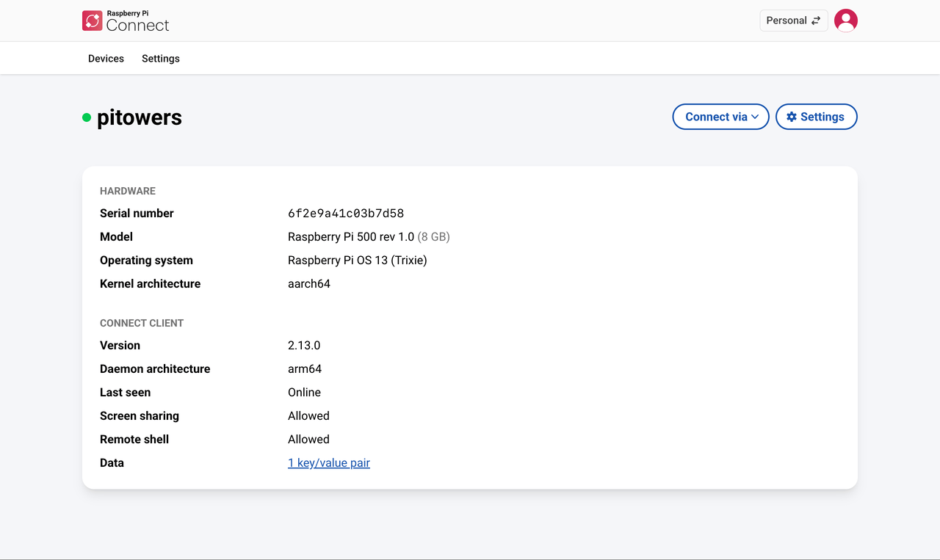Image resolution: width=940 pixels, height=560 pixels.
Task: Click the Operating system label
Action: click(146, 261)
